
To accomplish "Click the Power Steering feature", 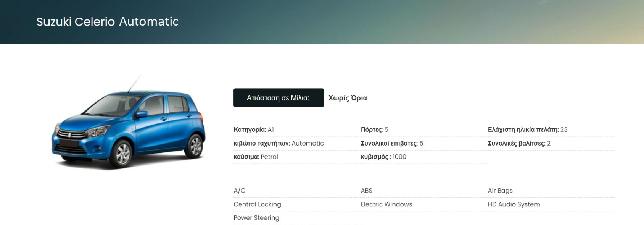I will [x=256, y=217].
